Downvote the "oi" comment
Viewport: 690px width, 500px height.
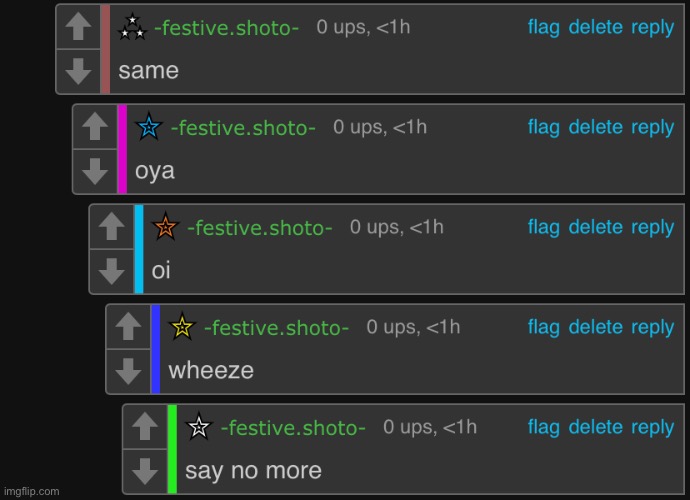tap(111, 270)
